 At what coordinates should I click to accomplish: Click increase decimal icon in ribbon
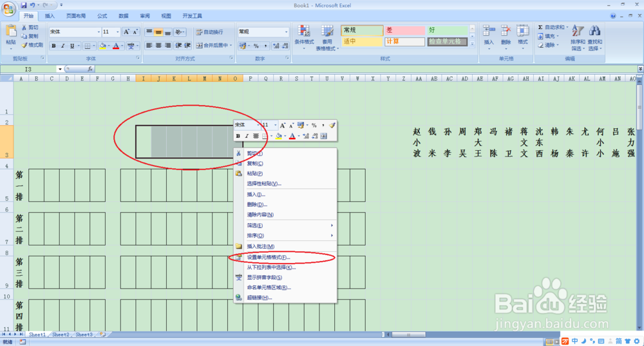click(276, 46)
